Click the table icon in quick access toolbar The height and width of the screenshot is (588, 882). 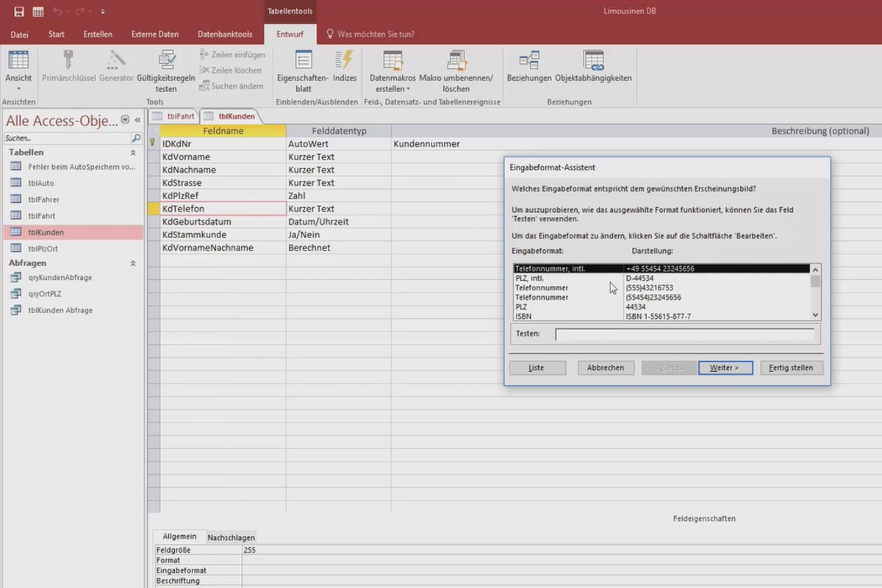[37, 12]
